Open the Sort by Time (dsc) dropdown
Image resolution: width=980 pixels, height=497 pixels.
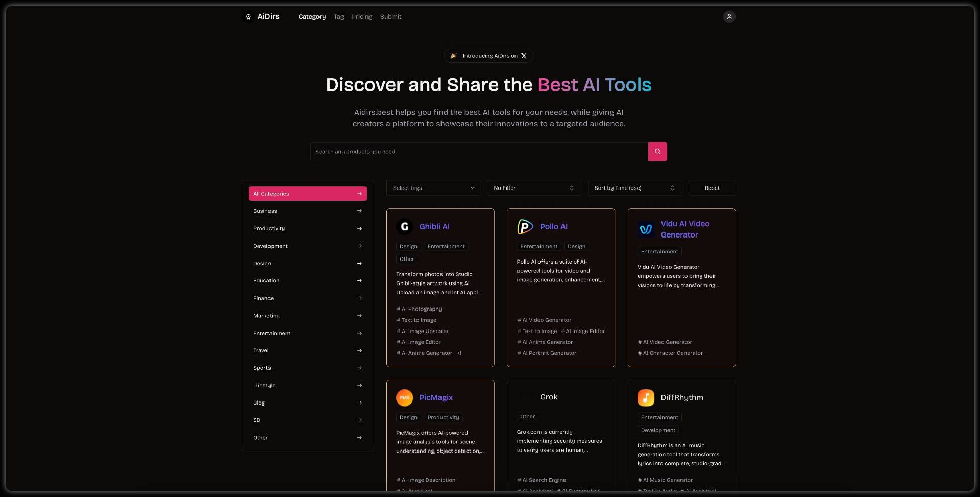[634, 188]
